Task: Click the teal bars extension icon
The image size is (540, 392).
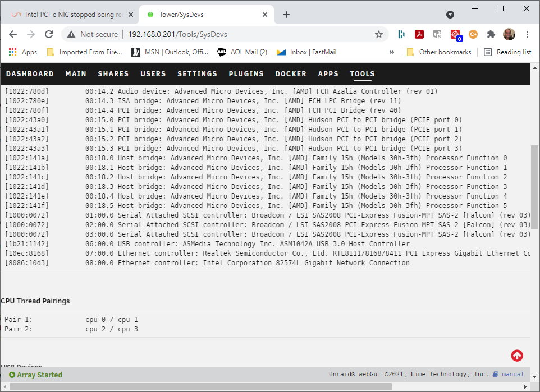Action: click(401, 34)
